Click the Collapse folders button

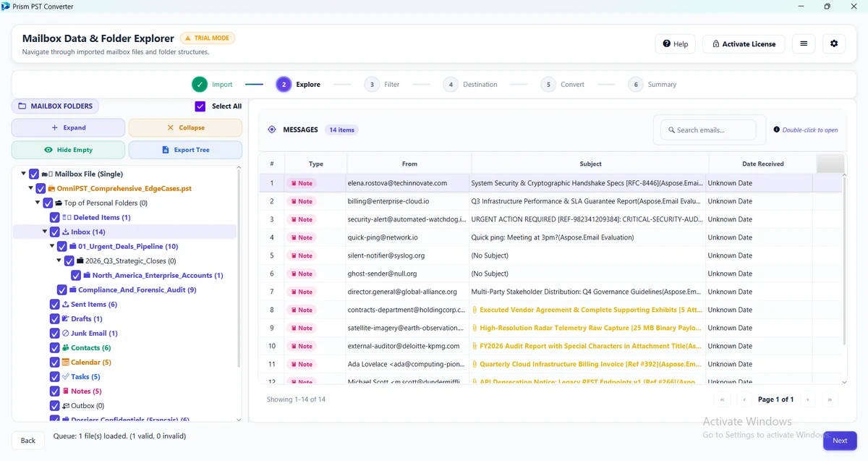pos(185,127)
